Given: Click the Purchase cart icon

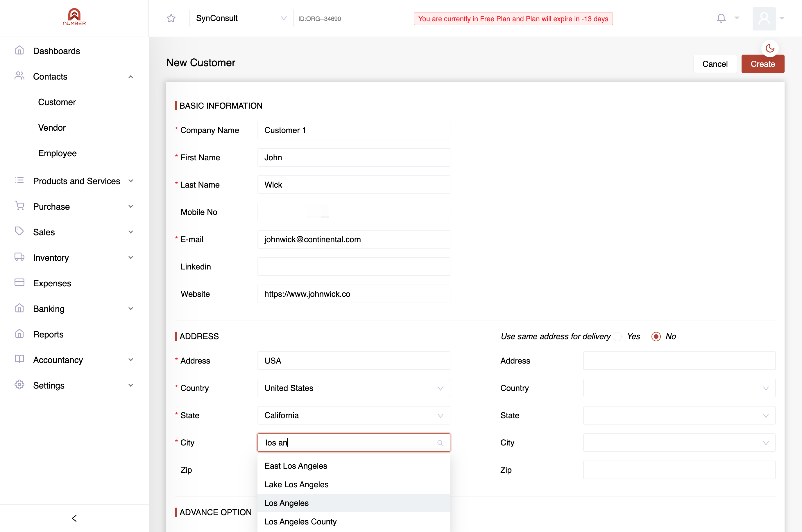Looking at the screenshot, I should tap(19, 206).
